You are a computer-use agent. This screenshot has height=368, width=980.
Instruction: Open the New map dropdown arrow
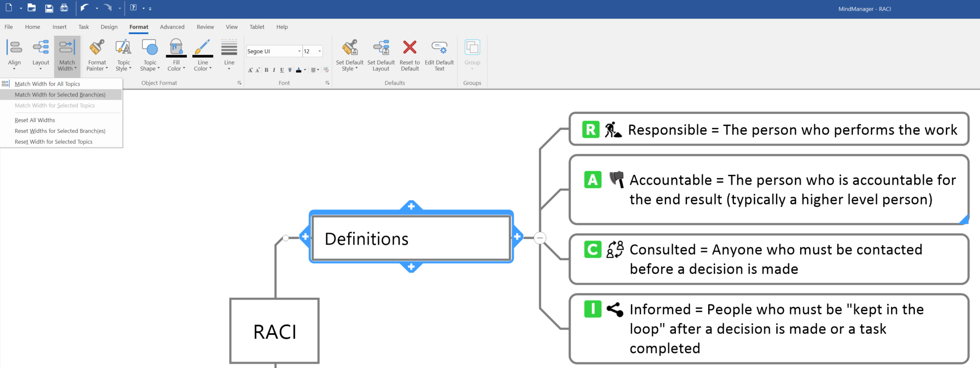coord(21,8)
